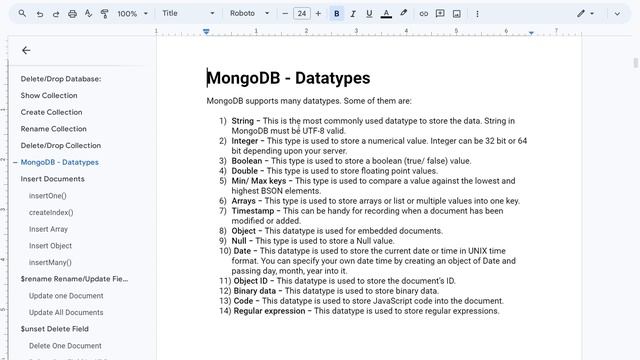Open the text color picker
The width and height of the screenshot is (640, 360).
[x=386, y=13]
